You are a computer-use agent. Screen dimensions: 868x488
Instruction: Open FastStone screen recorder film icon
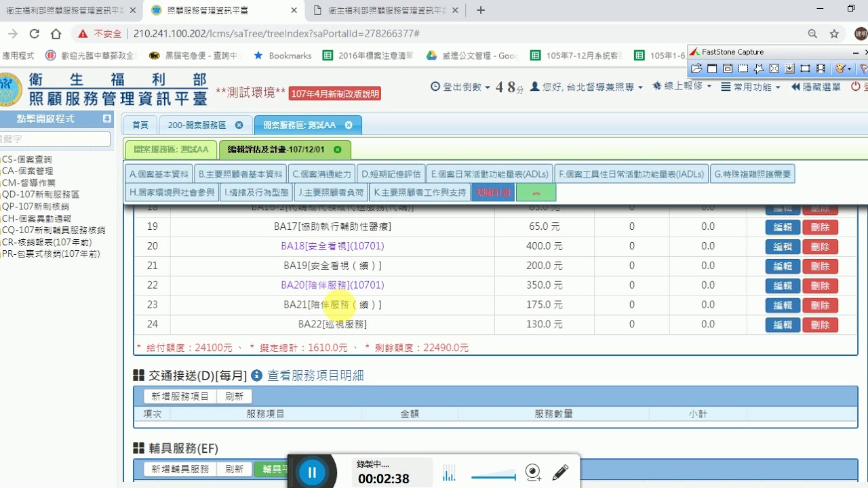pyautogui.click(x=821, y=68)
